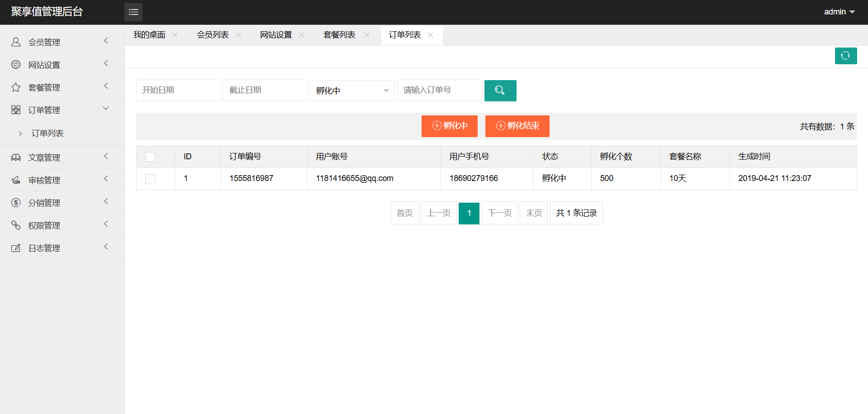Open 订单列表 in the sidebar
This screenshot has width=868, height=414.
pos(47,133)
